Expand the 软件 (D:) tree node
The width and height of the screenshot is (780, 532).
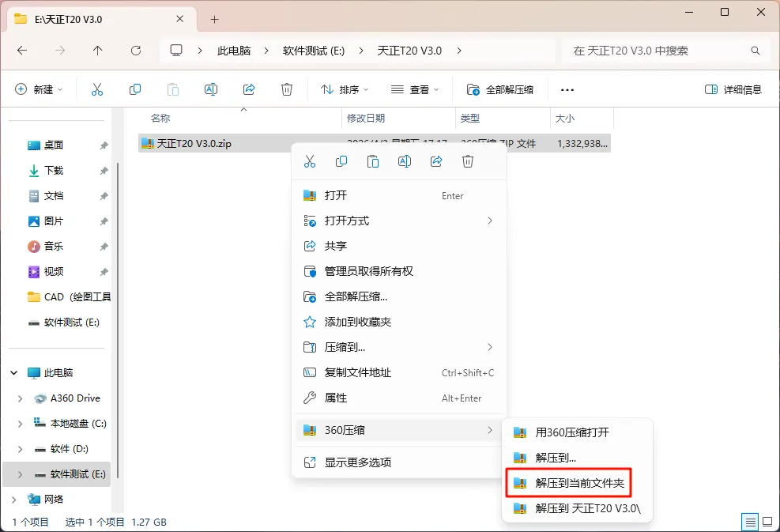20,449
